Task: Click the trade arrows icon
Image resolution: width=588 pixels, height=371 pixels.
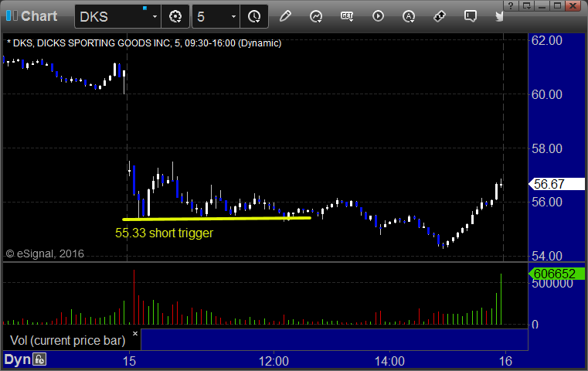Action: (x=440, y=16)
